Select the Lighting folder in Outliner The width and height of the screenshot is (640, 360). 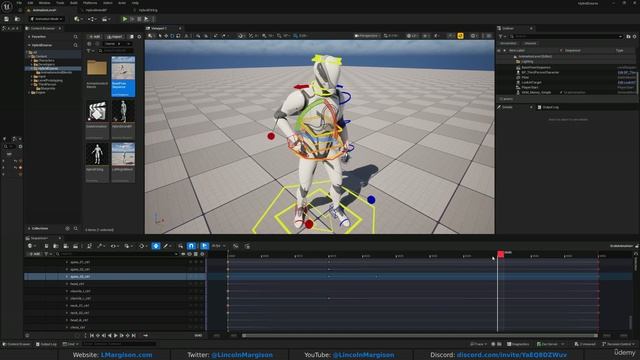pos(527,62)
